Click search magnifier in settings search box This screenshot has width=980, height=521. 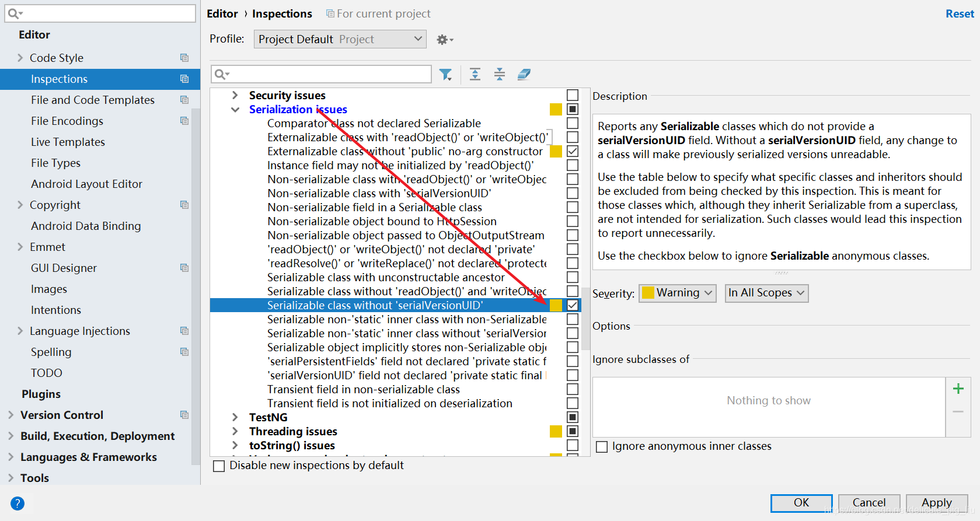[15, 13]
